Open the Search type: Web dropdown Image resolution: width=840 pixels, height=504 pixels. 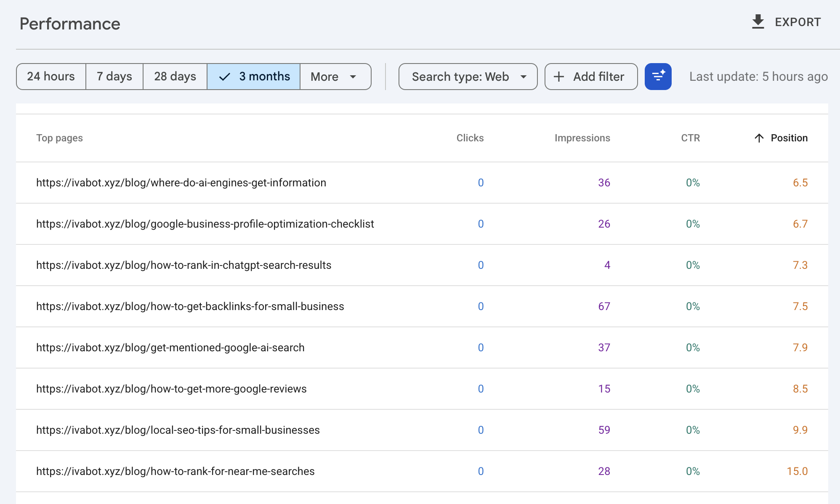click(x=468, y=77)
